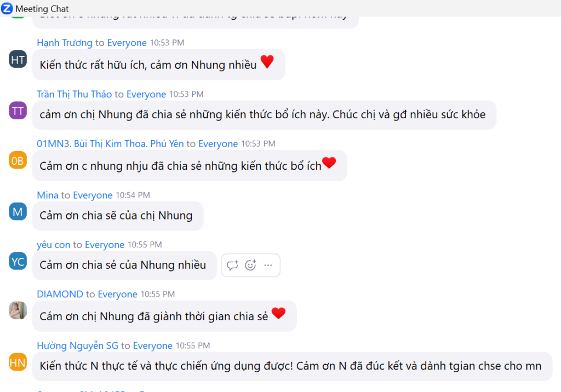Click sender name Trần Thị Thu Thảo
The width and height of the screenshot is (561, 392).
coord(75,94)
